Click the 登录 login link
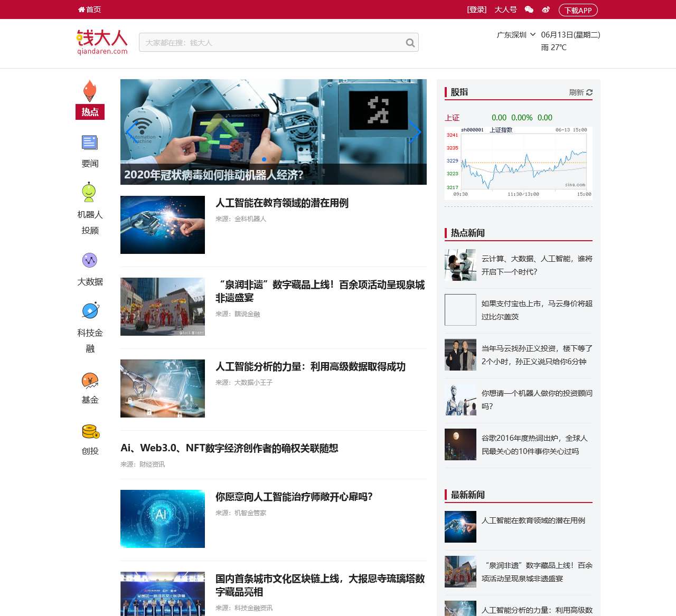Screen dimensions: 676x616 (x=476, y=10)
